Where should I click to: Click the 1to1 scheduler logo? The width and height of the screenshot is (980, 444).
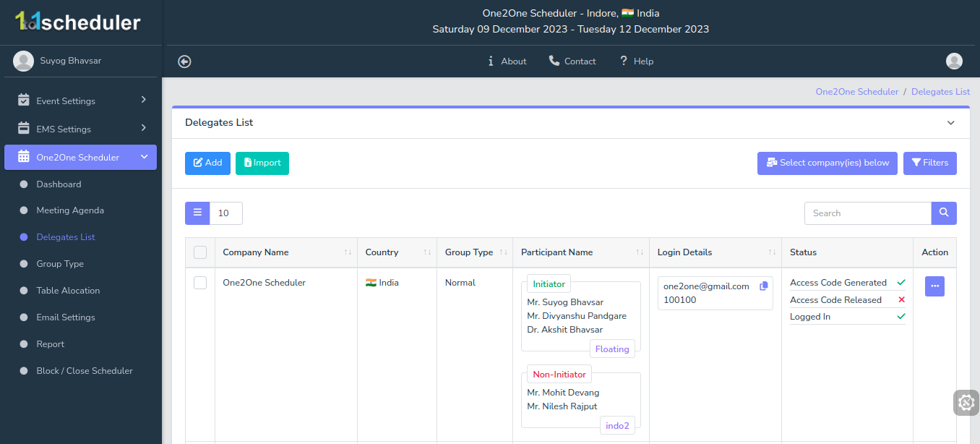click(x=78, y=22)
